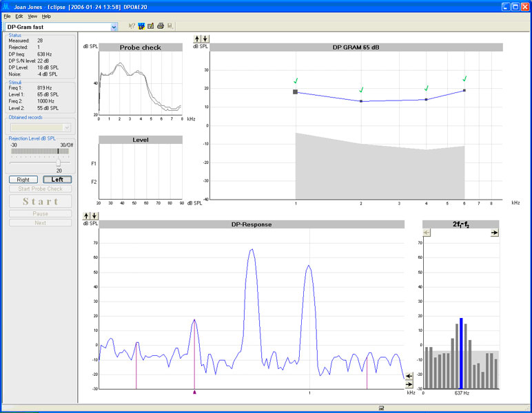Click the Rejection Level slider thumb

click(59, 163)
